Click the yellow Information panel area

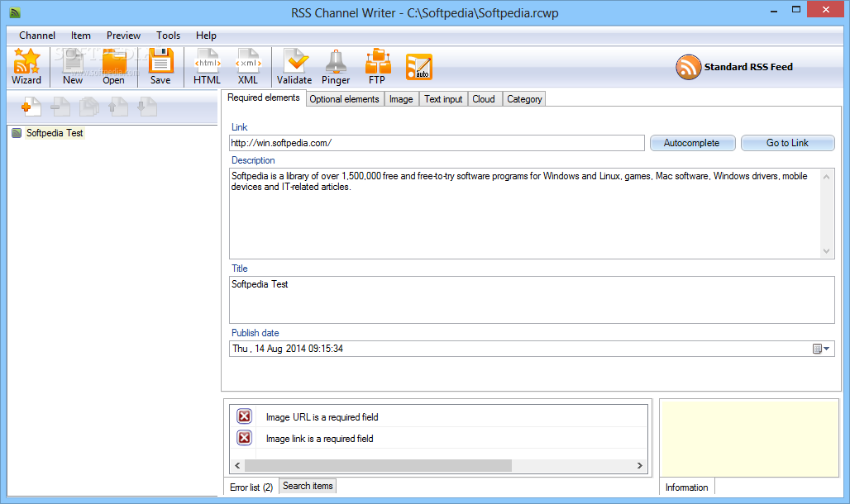point(749,438)
